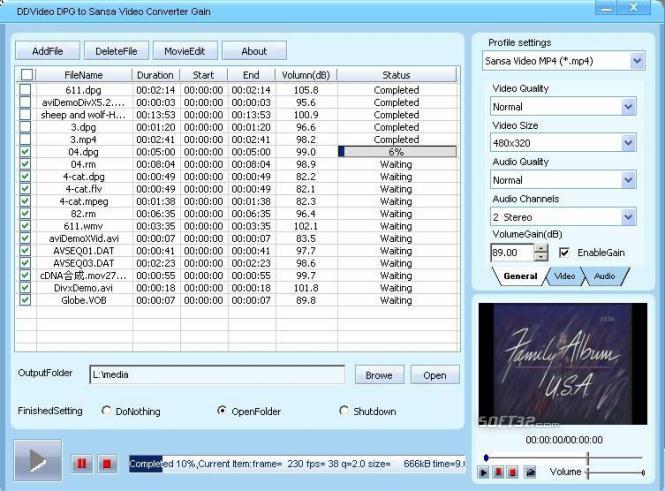Sort by the FileName column header

pos(84,75)
